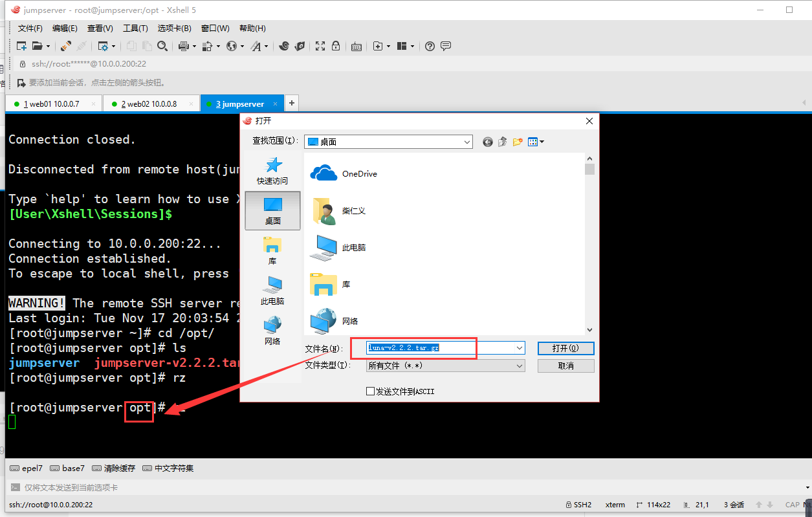Create a new folder in the dialog
The height and width of the screenshot is (517, 812).
[518, 142]
